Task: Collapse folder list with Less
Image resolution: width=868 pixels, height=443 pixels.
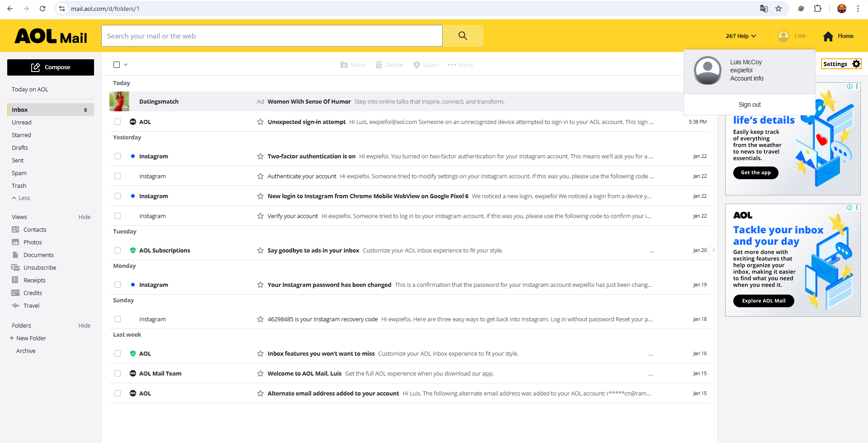Action: point(21,198)
